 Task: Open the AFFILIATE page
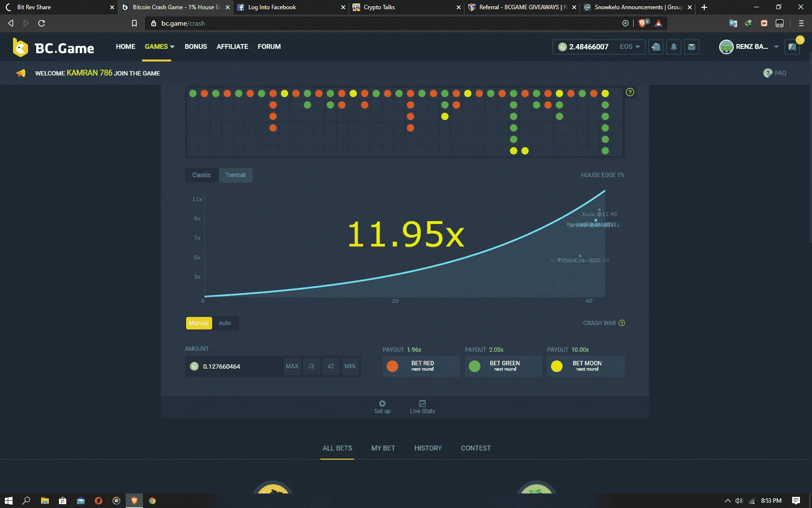point(232,46)
